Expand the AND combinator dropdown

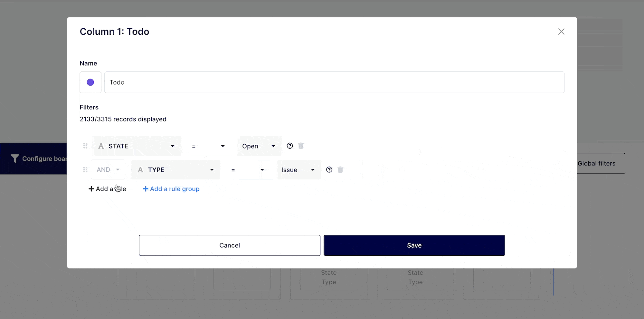click(108, 170)
